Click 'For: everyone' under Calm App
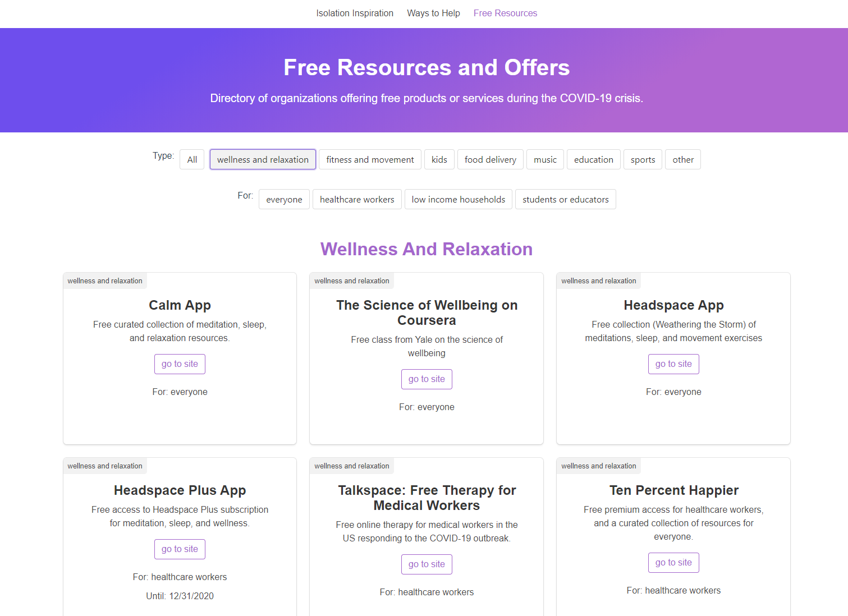 click(180, 392)
